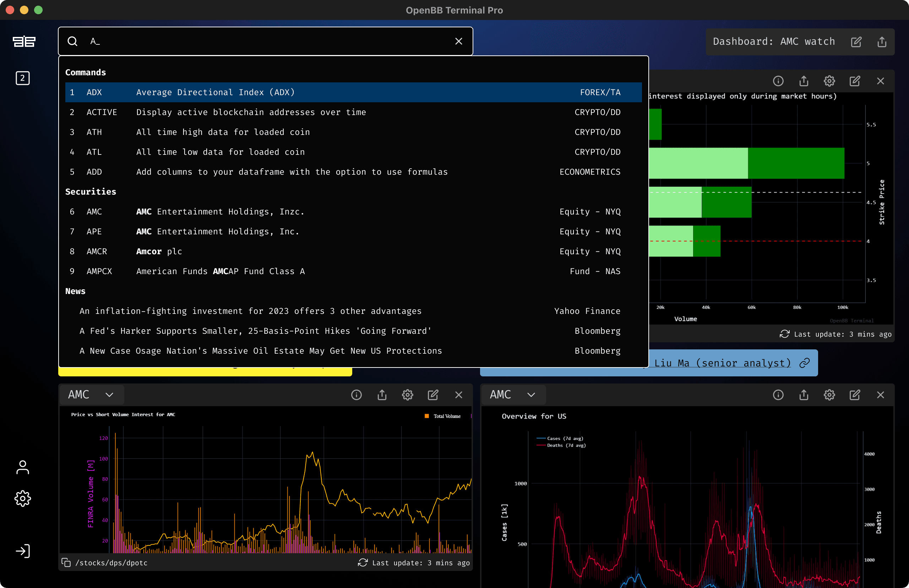
Task: Edit the options volume widget
Action: point(854,81)
